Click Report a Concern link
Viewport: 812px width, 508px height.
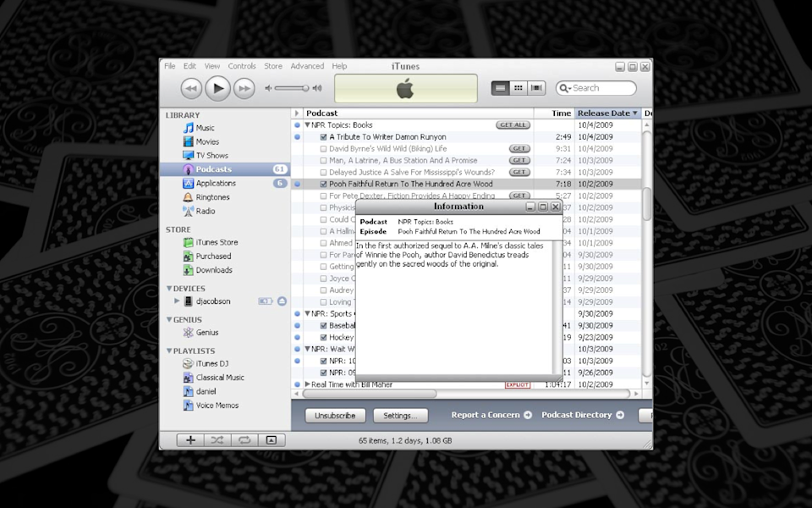(491, 415)
